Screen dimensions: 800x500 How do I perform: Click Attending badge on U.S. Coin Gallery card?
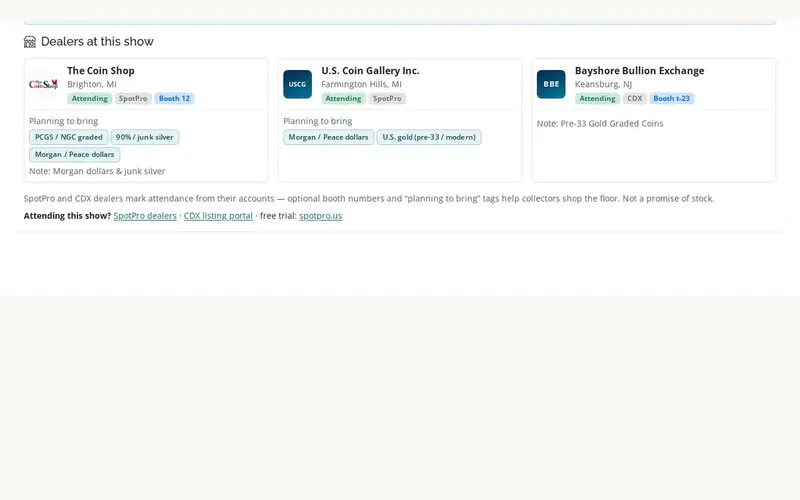(x=343, y=98)
